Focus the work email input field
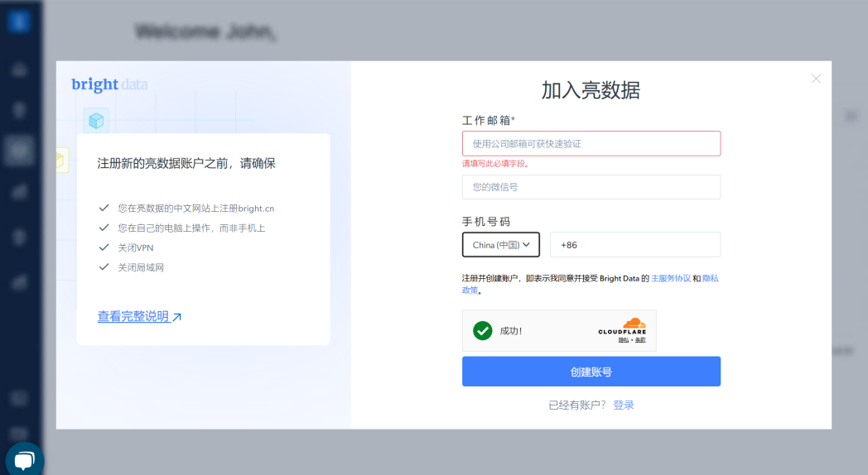The height and width of the screenshot is (475, 868). pyautogui.click(x=591, y=144)
